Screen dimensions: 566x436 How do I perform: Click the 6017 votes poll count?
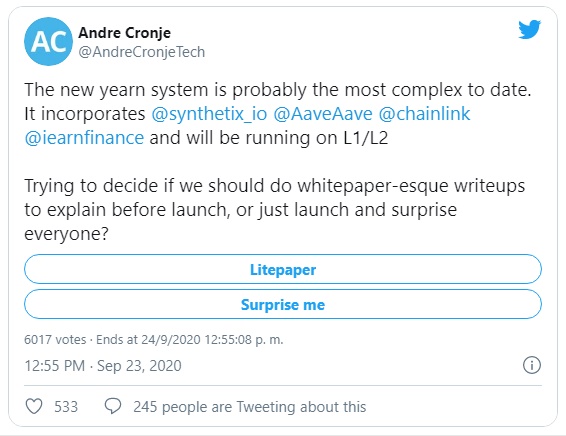55,340
